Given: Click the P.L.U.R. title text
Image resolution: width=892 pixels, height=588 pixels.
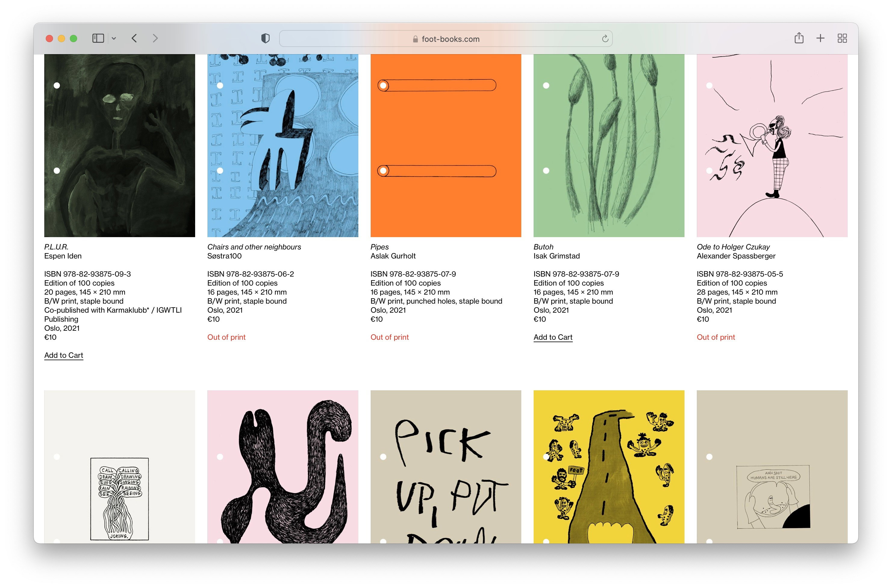Looking at the screenshot, I should tap(56, 247).
